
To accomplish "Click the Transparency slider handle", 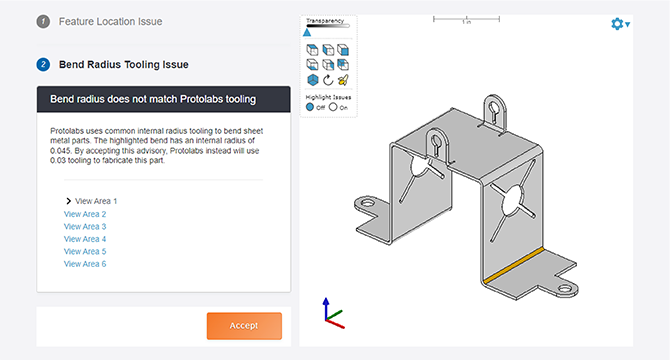I will tap(307, 32).
